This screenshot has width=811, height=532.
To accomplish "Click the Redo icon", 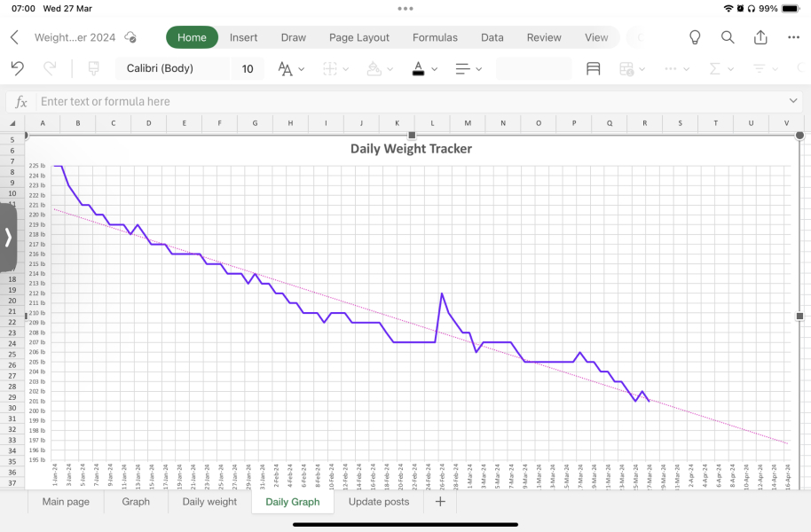I will (50, 68).
